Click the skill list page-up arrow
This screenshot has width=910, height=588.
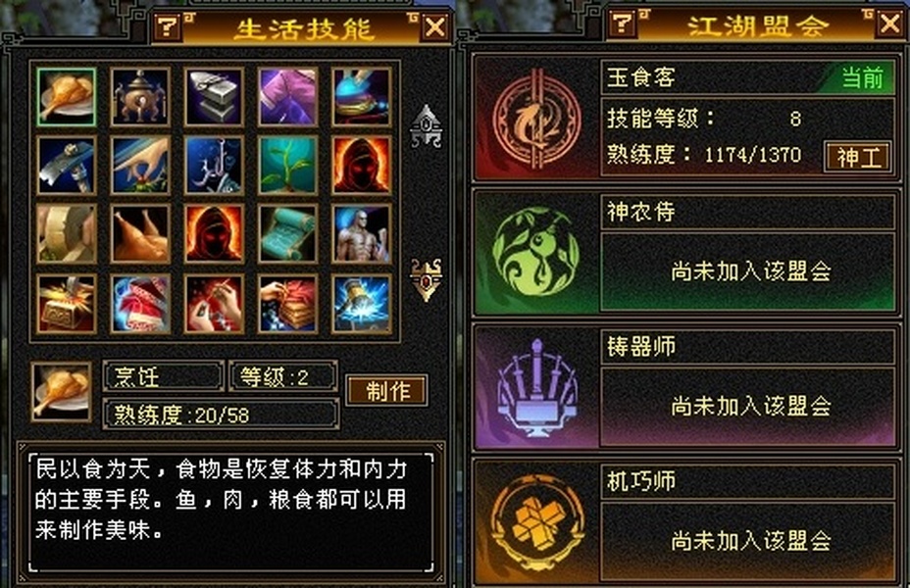point(426,125)
